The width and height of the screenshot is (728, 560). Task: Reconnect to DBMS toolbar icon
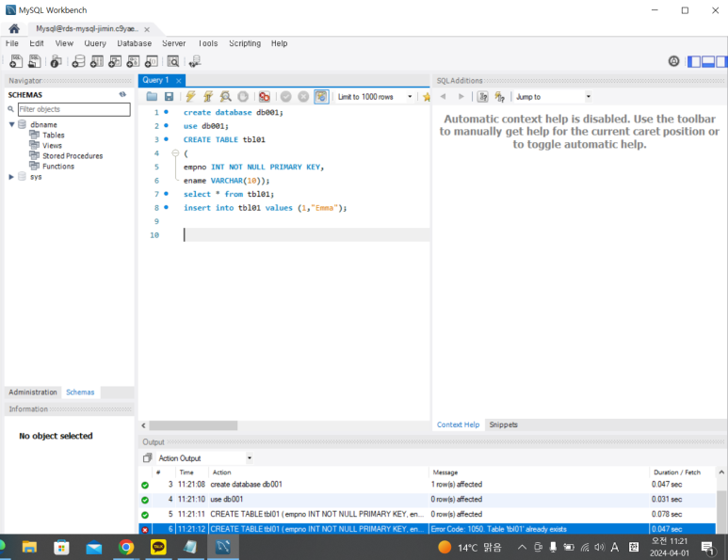(x=195, y=61)
